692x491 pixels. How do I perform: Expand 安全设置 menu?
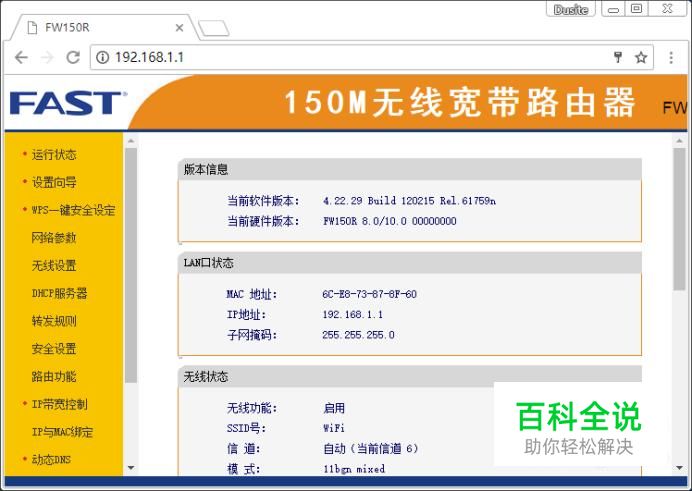pyautogui.click(x=54, y=349)
